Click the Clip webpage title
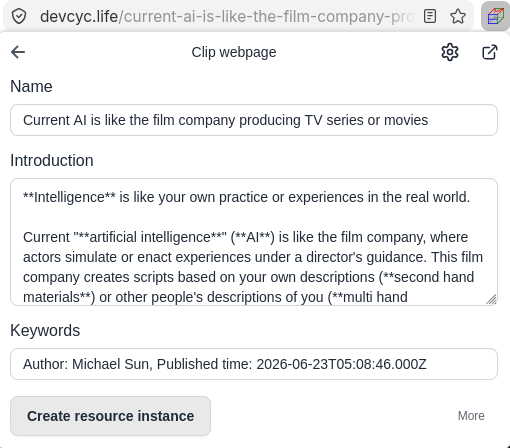 pos(234,52)
